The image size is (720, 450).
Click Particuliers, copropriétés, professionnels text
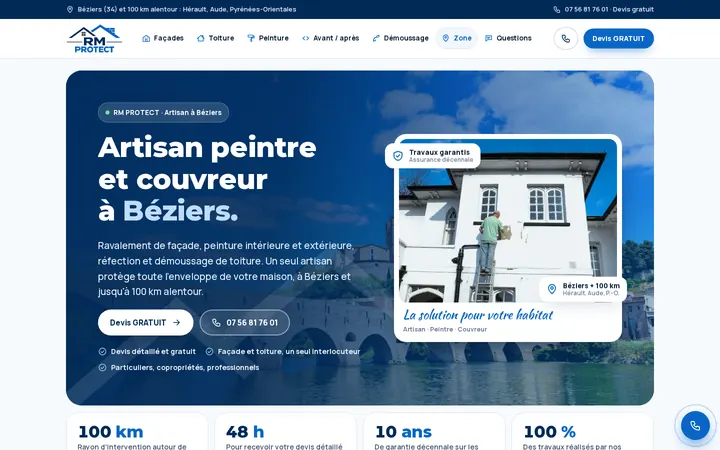185,368
